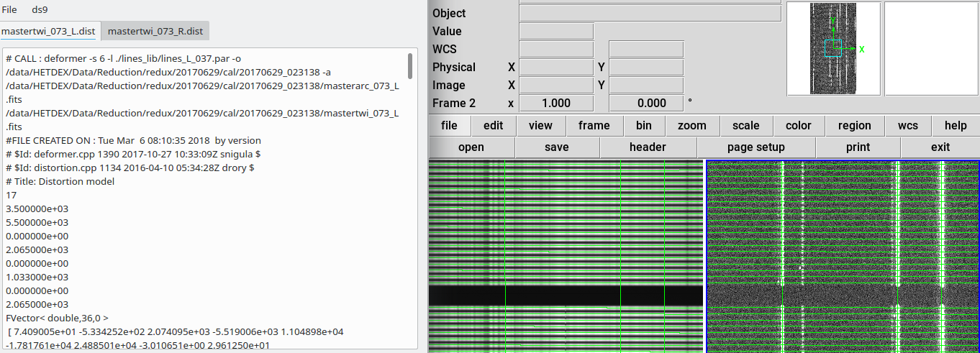Click the '1.033000e+03' line
Viewport: 980px width, 353px height.
pyautogui.click(x=37, y=277)
